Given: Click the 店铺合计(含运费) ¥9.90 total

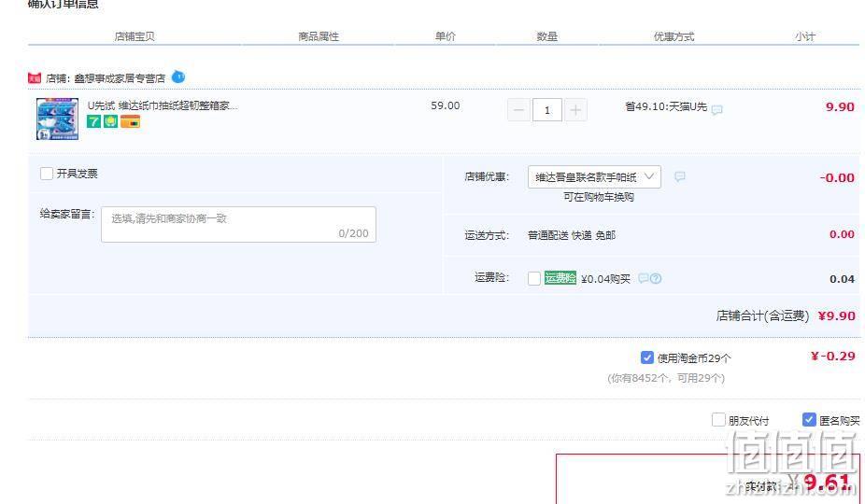Looking at the screenshot, I should [786, 316].
